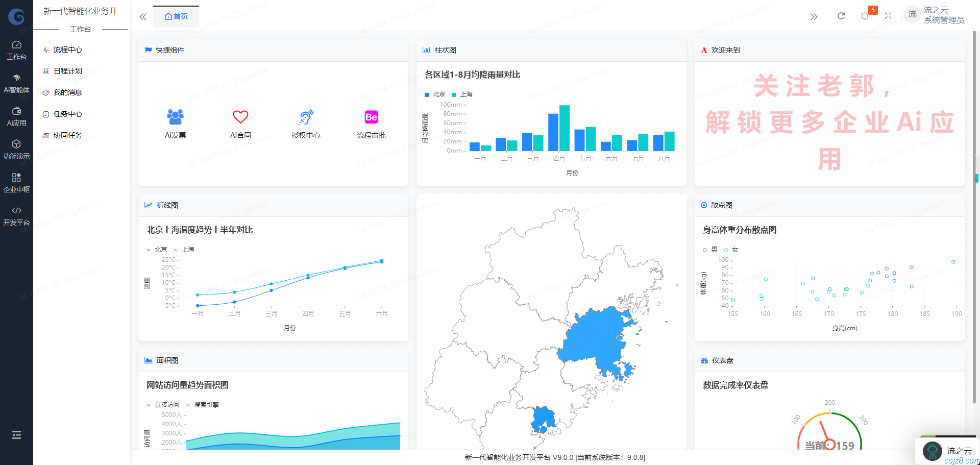
Task: Toggle 北京 legend in bar chart
Action: pos(435,94)
